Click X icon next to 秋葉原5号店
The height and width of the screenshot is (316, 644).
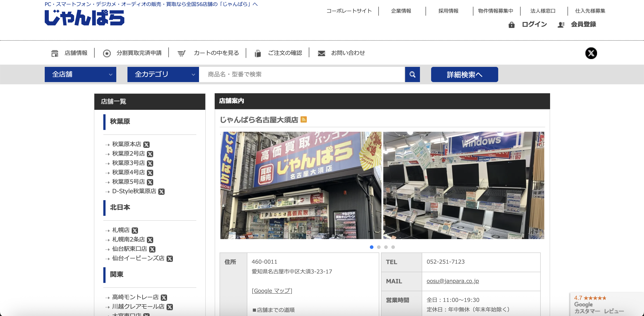(150, 182)
